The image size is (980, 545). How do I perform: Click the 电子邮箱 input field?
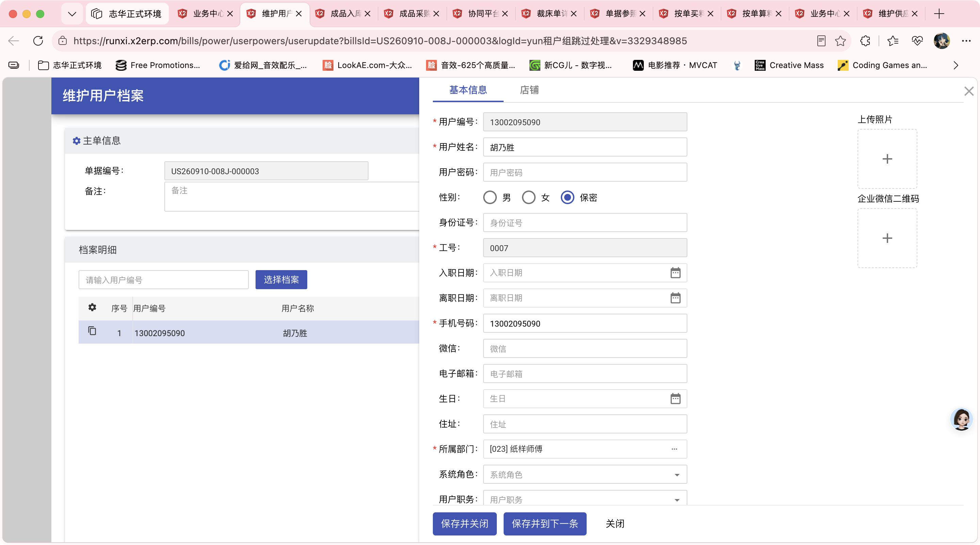coord(585,374)
